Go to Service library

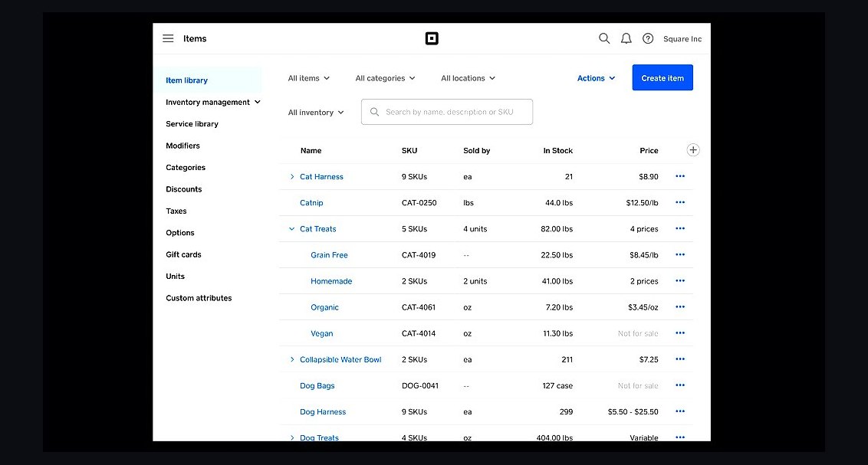pyautogui.click(x=192, y=124)
